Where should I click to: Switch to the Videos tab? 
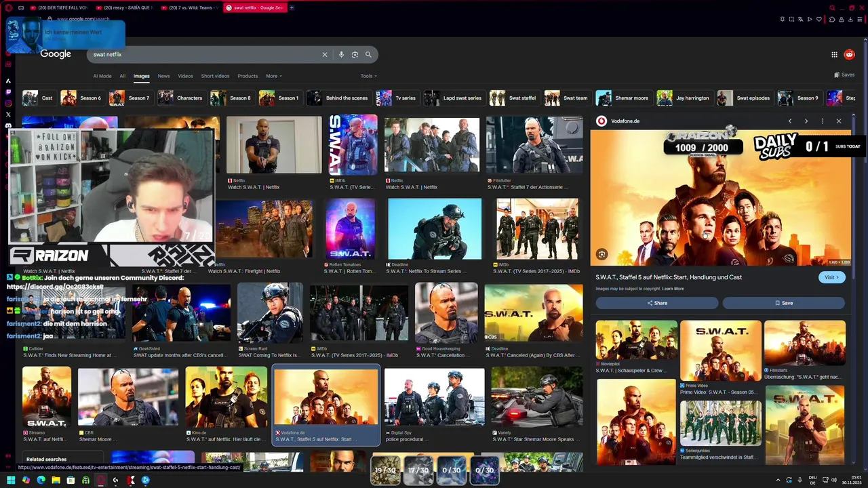click(x=185, y=76)
